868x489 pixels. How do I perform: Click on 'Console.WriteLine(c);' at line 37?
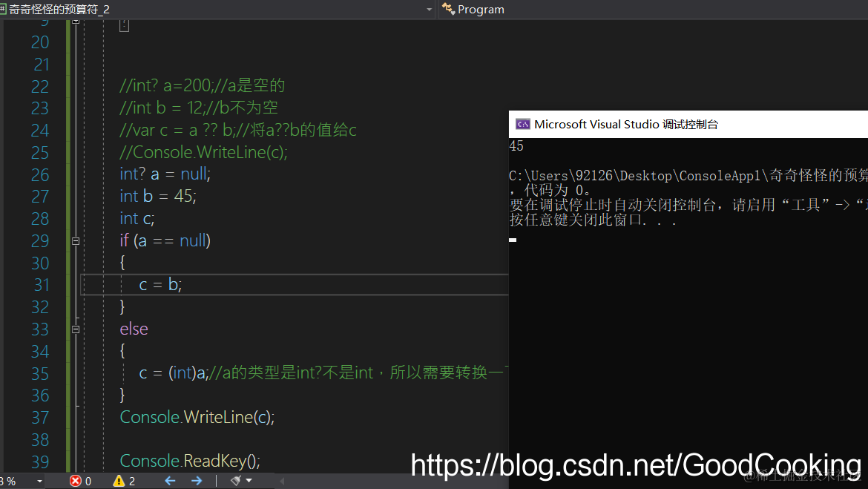click(x=197, y=417)
